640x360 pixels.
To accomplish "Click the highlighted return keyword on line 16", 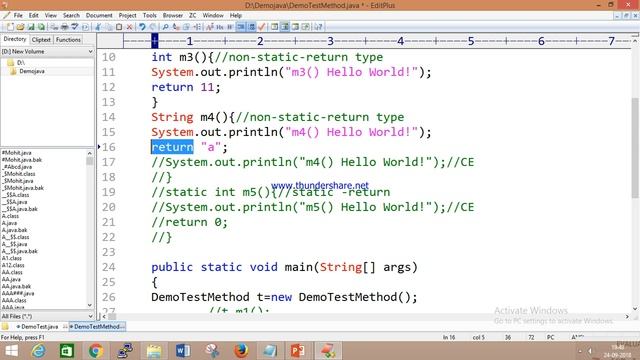I will tap(172, 147).
